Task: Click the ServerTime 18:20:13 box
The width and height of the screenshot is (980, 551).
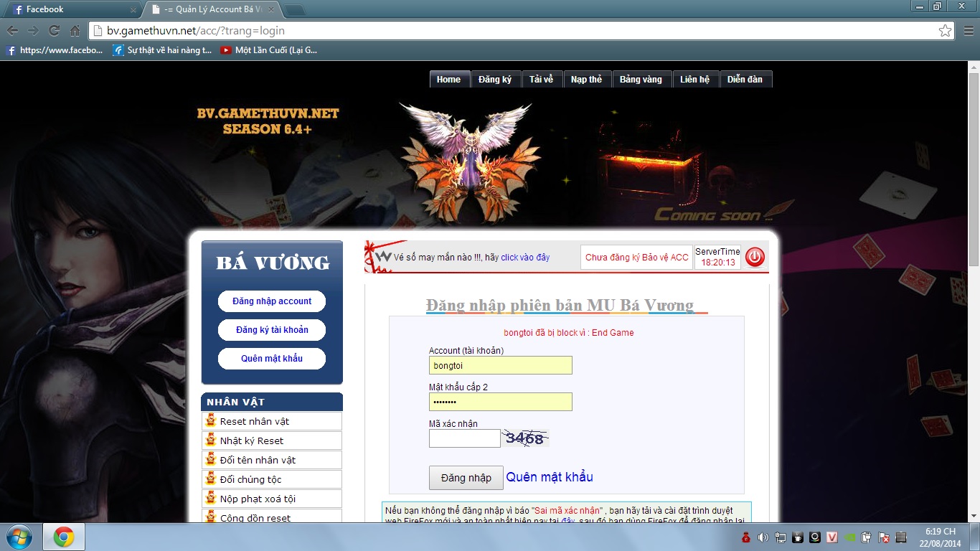Action: 718,258
